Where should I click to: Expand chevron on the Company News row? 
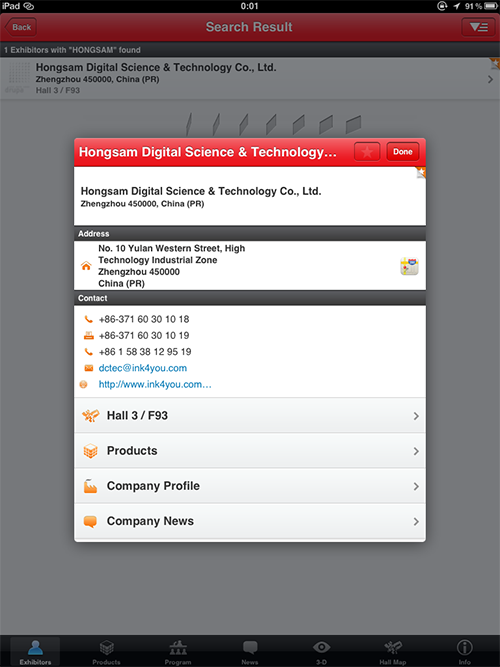click(416, 522)
